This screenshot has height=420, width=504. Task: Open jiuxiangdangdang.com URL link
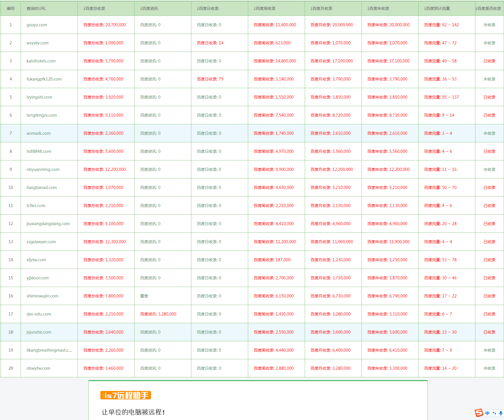click(x=48, y=224)
